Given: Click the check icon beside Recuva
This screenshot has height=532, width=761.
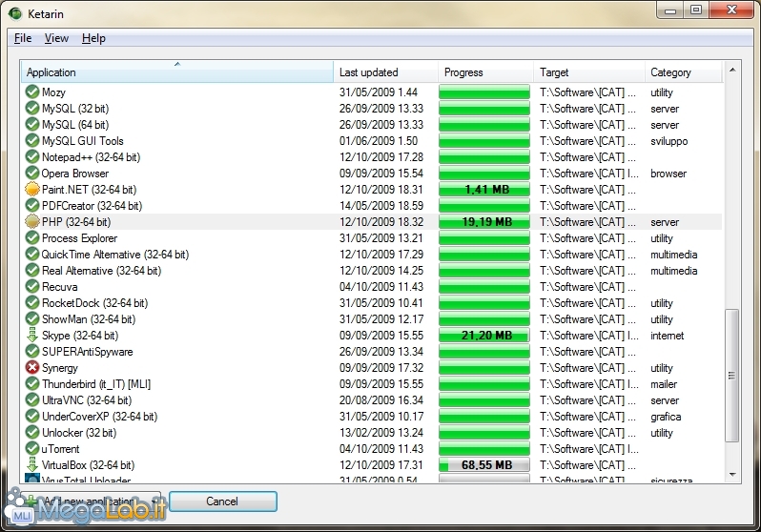Looking at the screenshot, I should click(x=32, y=286).
